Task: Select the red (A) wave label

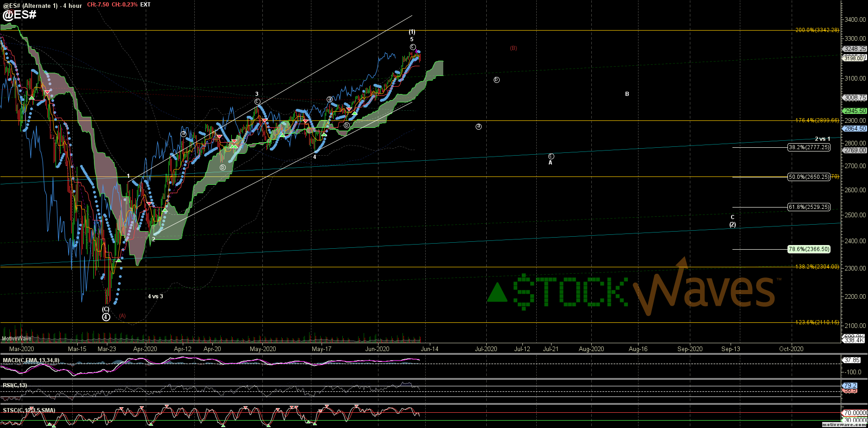Action: pos(122,316)
